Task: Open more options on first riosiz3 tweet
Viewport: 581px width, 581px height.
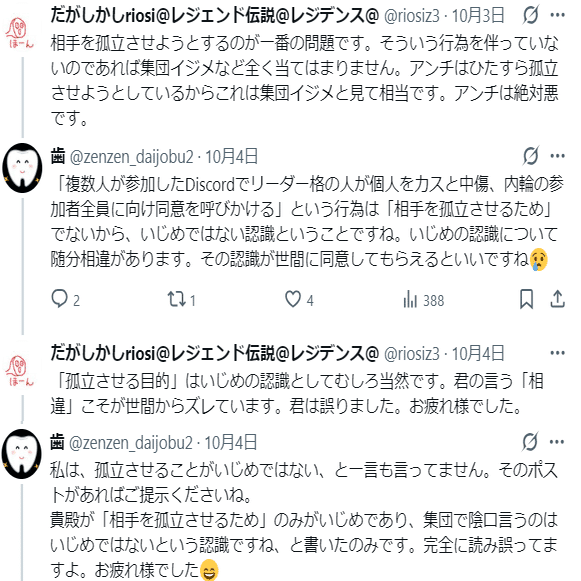Action: click(x=558, y=15)
